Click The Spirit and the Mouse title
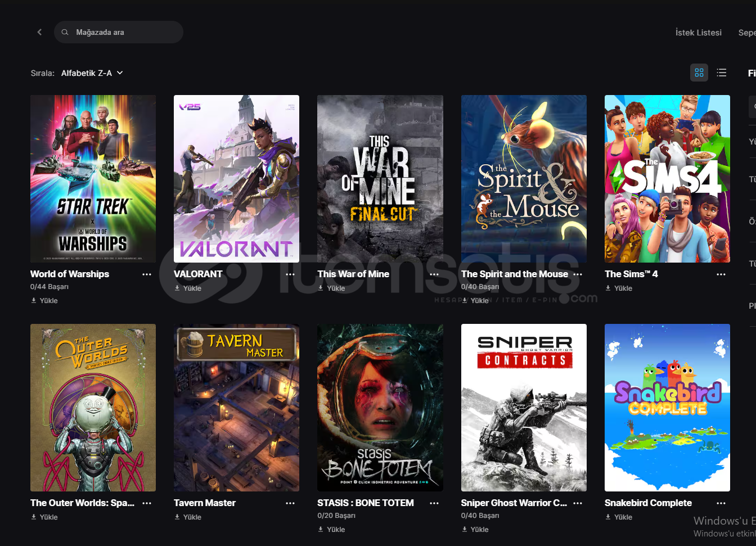756x546 pixels. click(515, 274)
